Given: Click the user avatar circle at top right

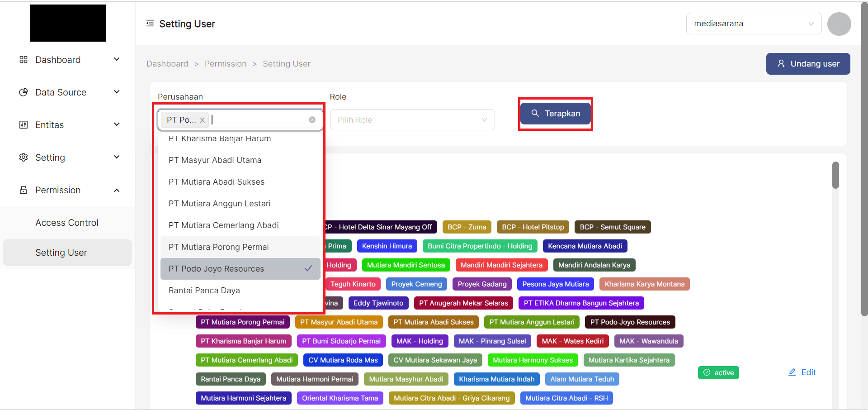Looking at the screenshot, I should pyautogui.click(x=839, y=24).
